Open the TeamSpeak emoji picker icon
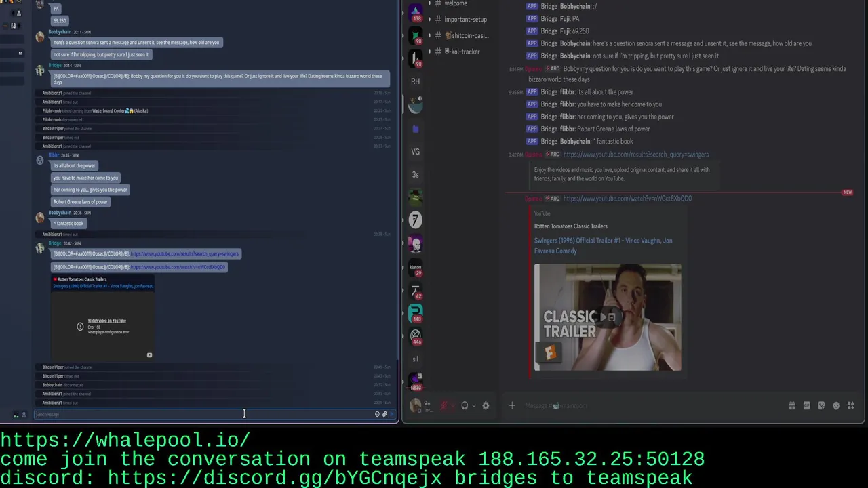 pyautogui.click(x=377, y=414)
